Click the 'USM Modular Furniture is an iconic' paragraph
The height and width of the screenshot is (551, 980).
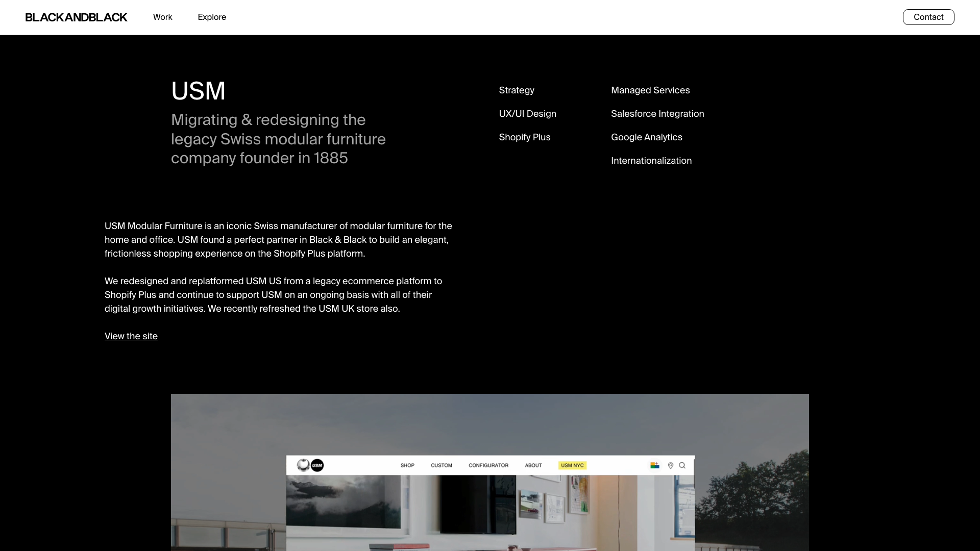[x=278, y=240]
